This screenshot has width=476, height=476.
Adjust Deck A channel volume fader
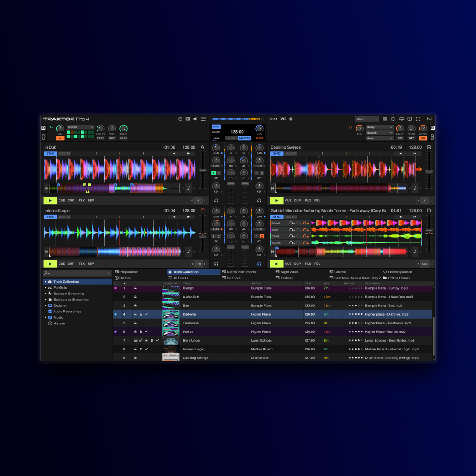click(231, 184)
